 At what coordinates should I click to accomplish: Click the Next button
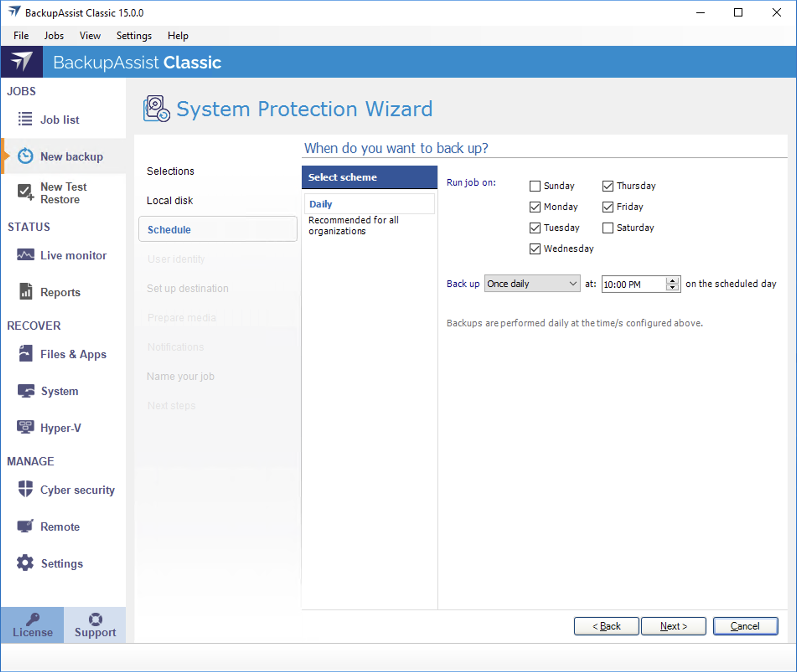pos(673,626)
